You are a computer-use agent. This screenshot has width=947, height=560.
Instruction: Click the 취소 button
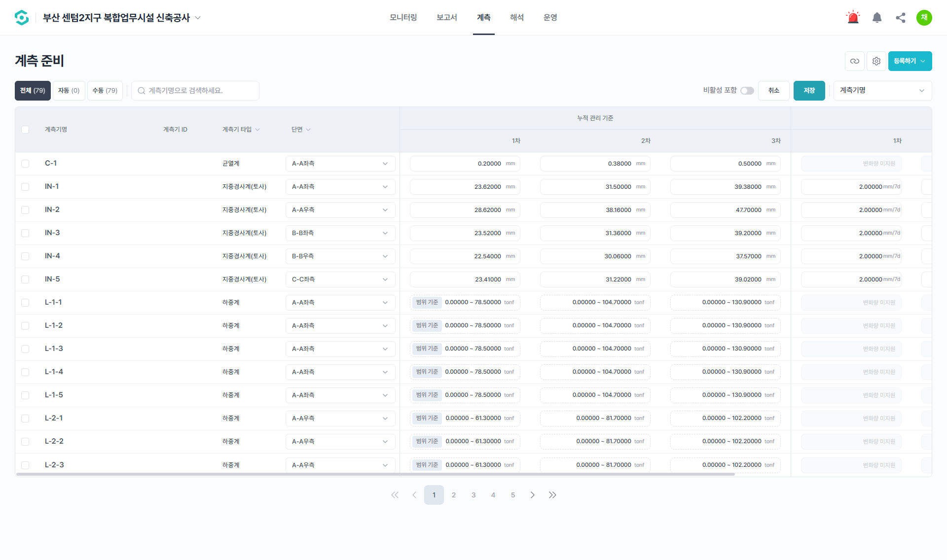click(774, 91)
